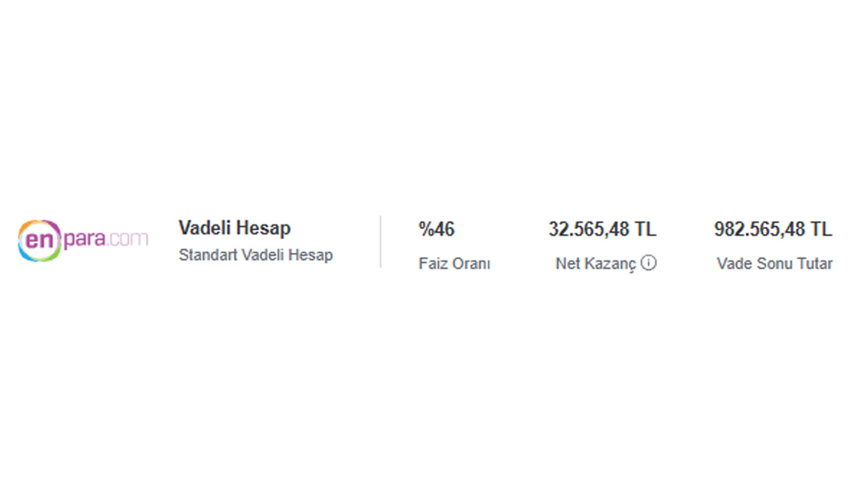Viewport: 868px width, 488px height.
Task: Click the purple "para" logo text
Action: [85, 239]
